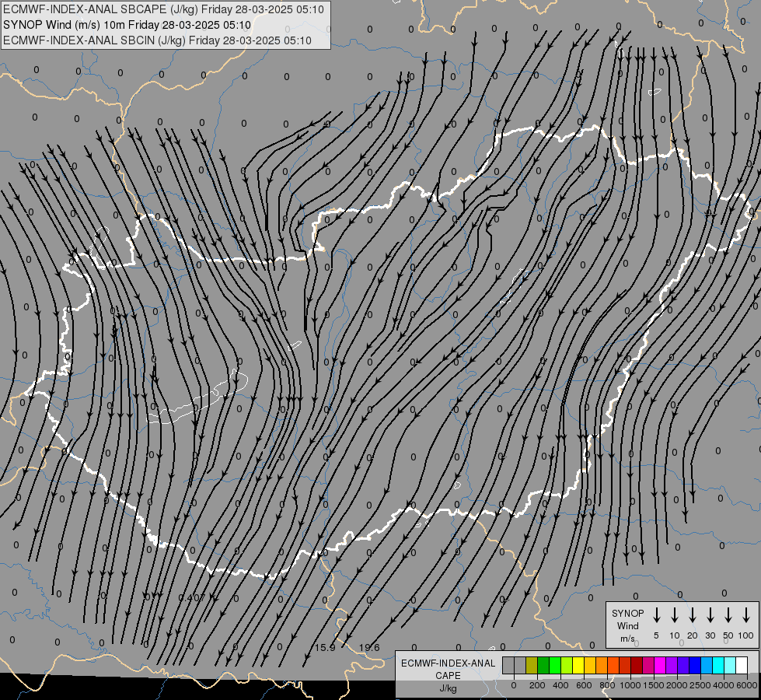
Task: Click 'ECMWF-INDEX-ANAL' label in CAPE legend
Action: pos(448,663)
